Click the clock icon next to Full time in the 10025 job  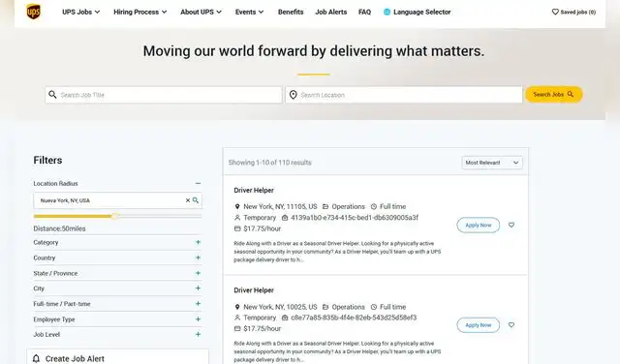click(374, 307)
